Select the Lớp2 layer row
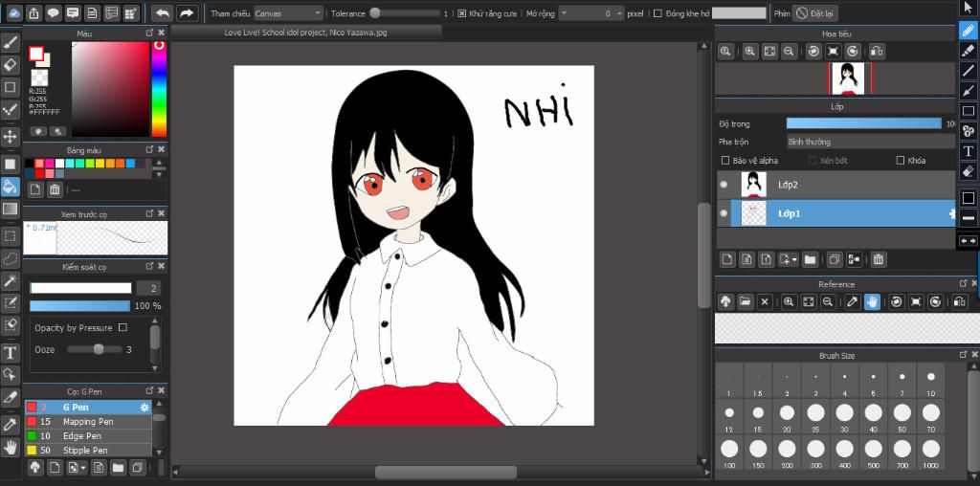This screenshot has width=980, height=486. (835, 185)
